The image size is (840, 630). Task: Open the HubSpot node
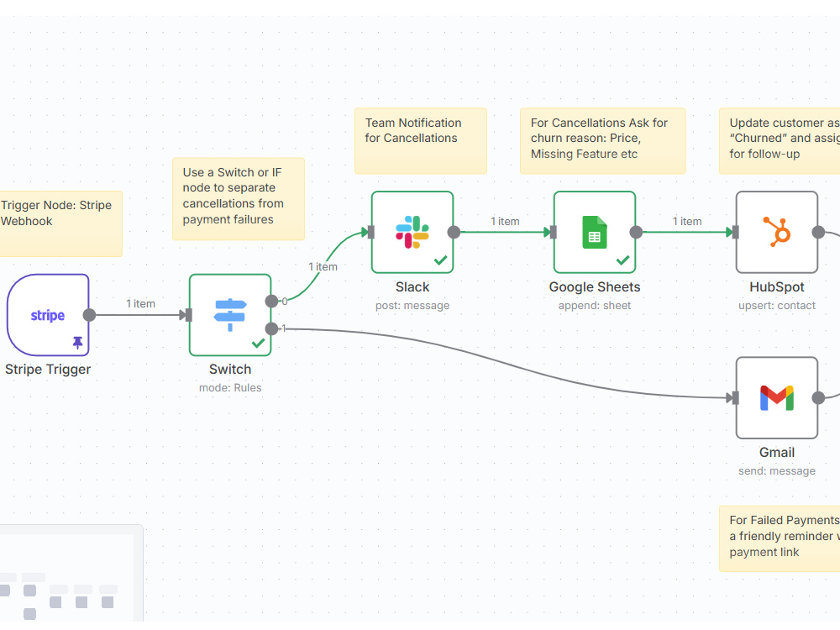[777, 232]
